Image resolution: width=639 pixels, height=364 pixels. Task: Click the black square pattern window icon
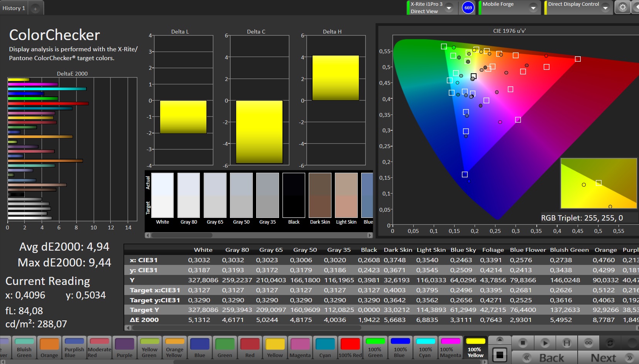pyautogui.click(x=499, y=355)
